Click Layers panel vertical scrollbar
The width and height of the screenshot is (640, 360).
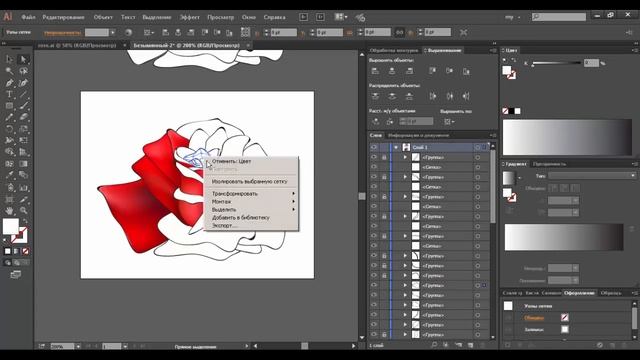pyautogui.click(x=493, y=186)
